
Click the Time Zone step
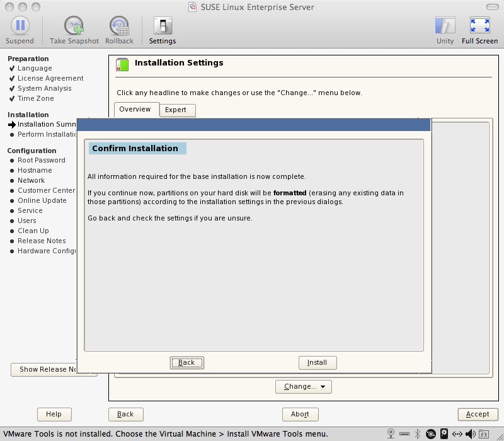36,98
